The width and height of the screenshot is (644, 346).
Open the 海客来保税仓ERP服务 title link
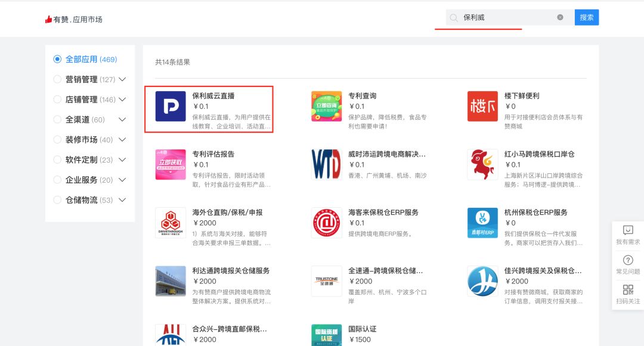383,212
